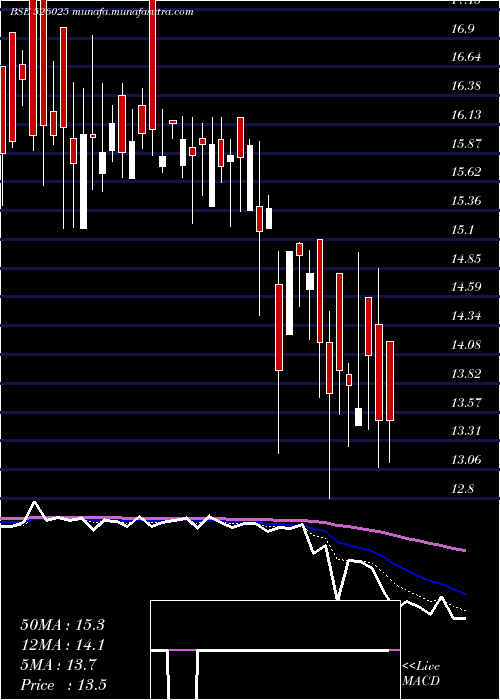500x700 pixels.
Task: Click the blue 12MA line end
Action: point(464,593)
